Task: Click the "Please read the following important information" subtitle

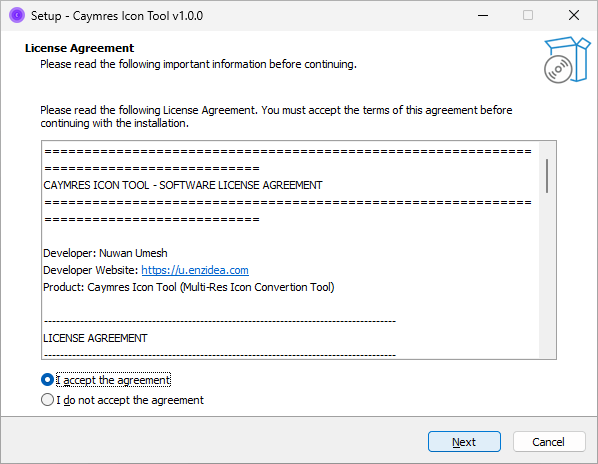Action: (198, 64)
